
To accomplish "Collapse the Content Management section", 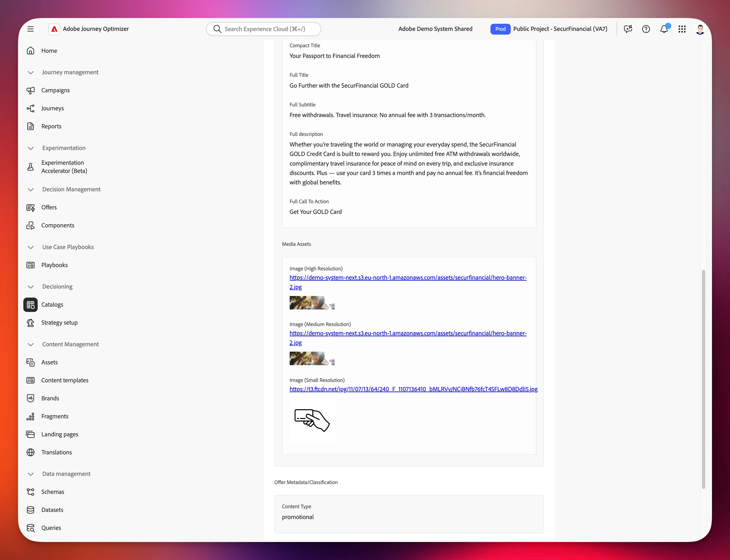I will pos(31,344).
